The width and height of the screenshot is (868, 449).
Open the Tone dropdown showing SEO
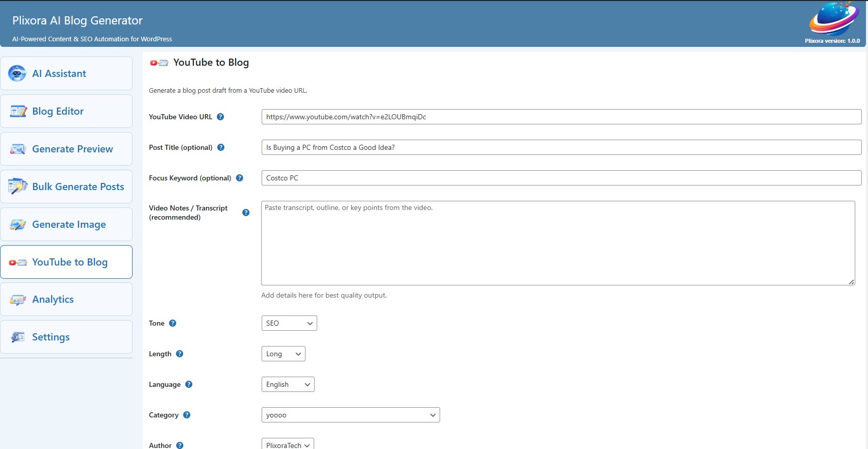click(x=289, y=323)
